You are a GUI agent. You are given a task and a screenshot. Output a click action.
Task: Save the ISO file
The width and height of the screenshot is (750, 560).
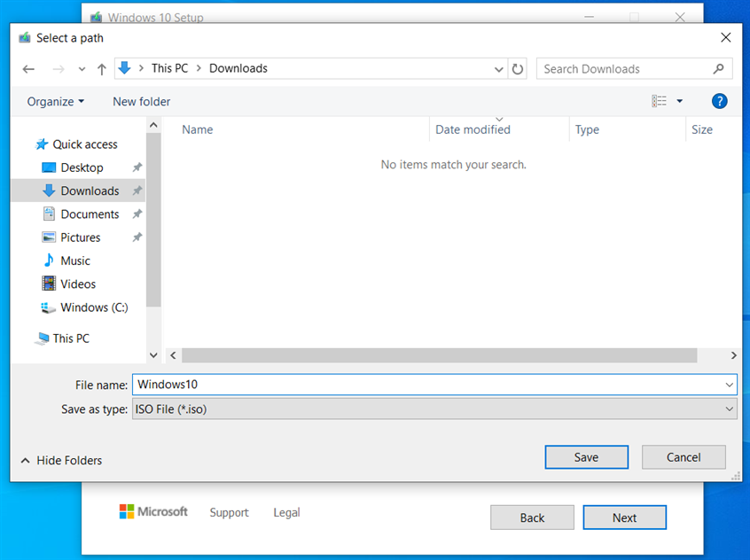point(586,457)
